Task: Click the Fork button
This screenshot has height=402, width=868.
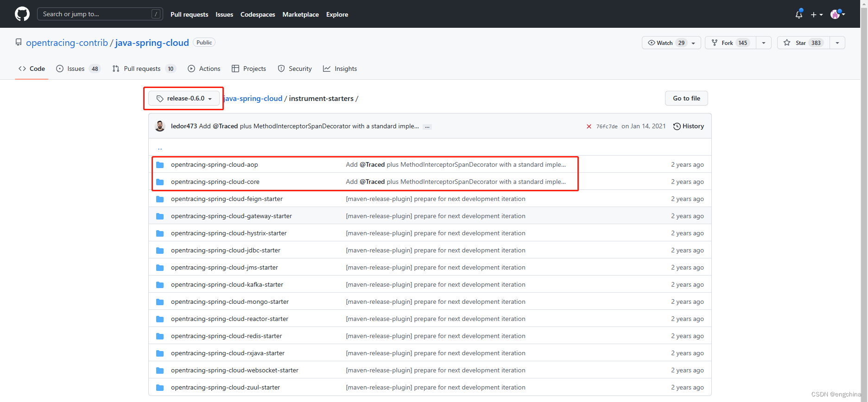Action: pyautogui.click(x=730, y=43)
